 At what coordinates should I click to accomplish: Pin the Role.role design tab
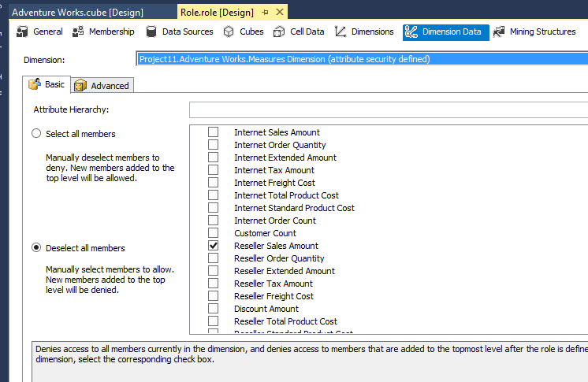(x=265, y=13)
